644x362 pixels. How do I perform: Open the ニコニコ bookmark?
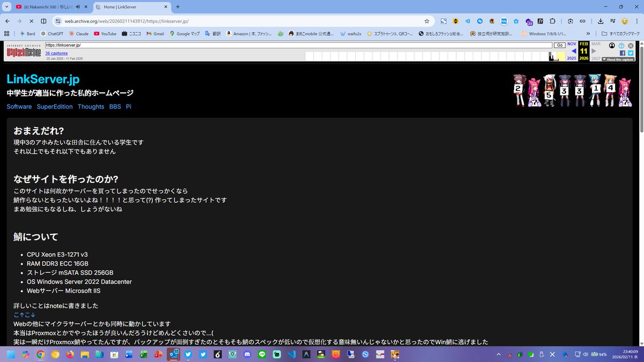point(131,33)
